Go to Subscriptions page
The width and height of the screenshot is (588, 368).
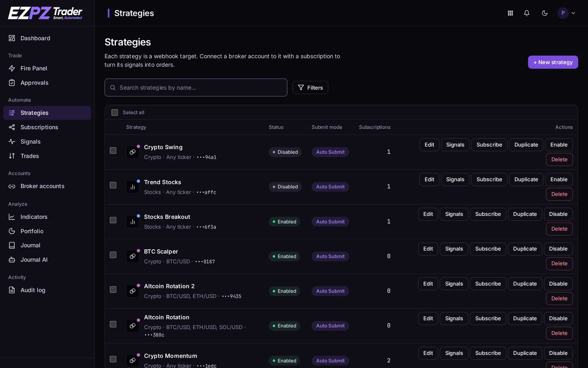[47, 127]
